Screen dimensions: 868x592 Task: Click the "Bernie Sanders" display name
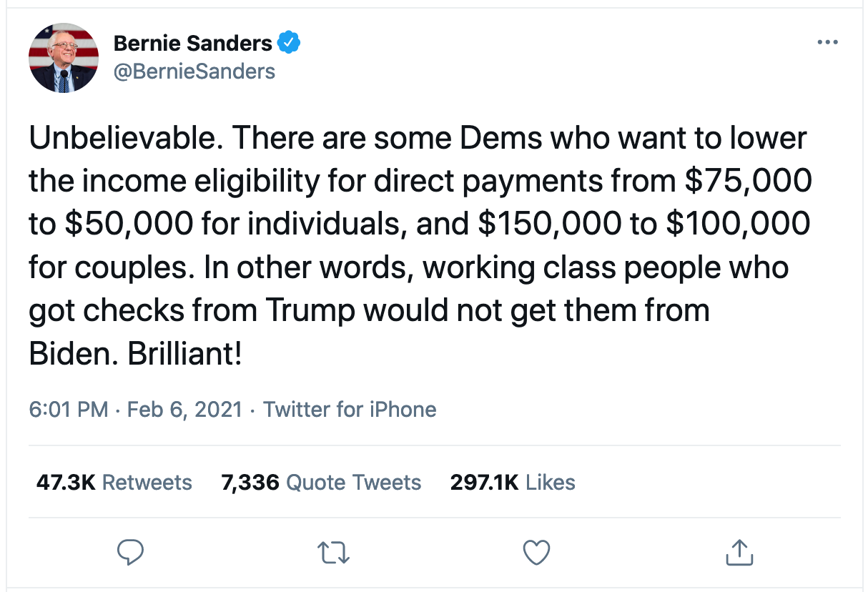193,44
